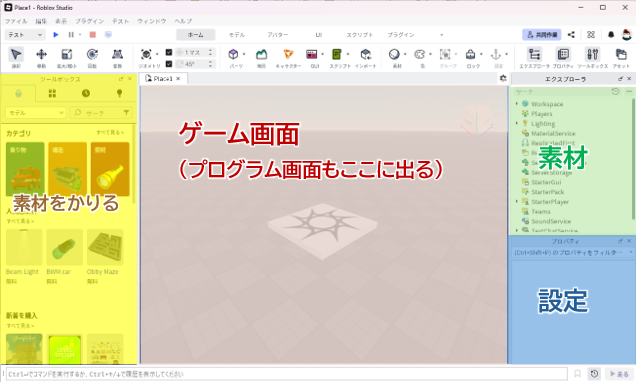This screenshot has width=636, height=382.
Task: Select the Obby Maze model thumbnail
Action: tap(105, 248)
